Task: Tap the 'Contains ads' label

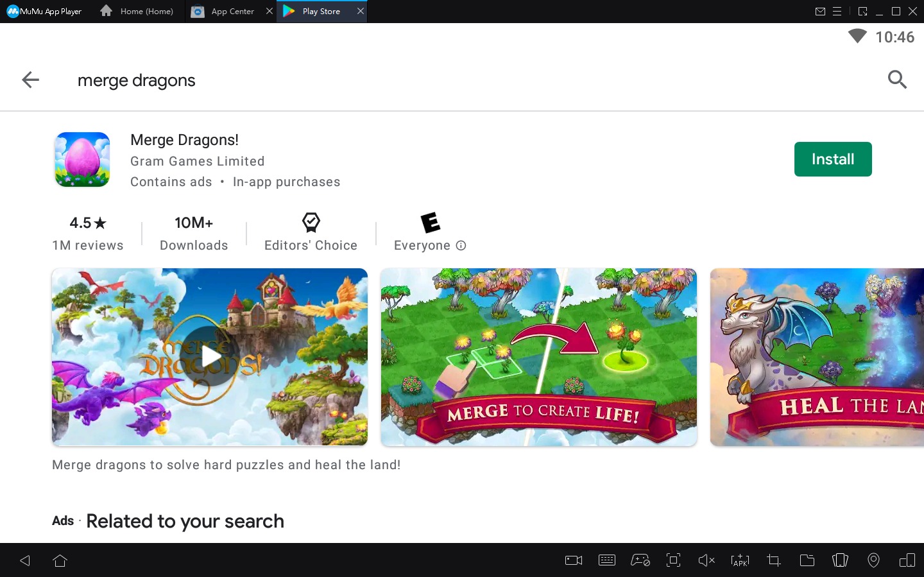Action: 171,182
